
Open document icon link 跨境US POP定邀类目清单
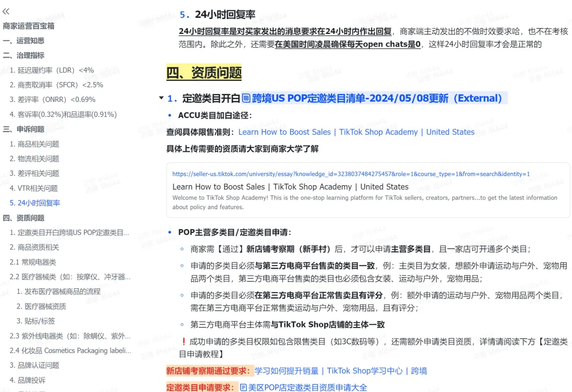374,98
